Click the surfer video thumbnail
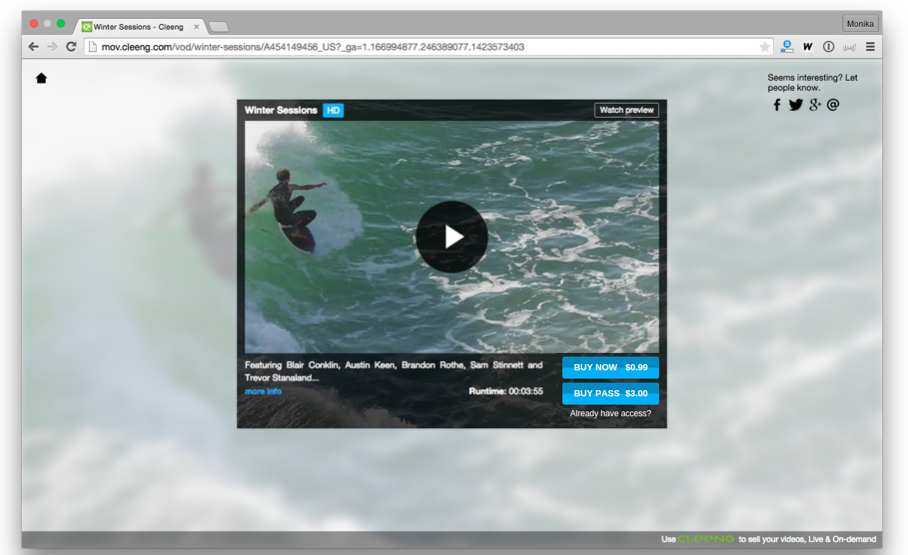This screenshot has height=555, width=908. (x=452, y=237)
